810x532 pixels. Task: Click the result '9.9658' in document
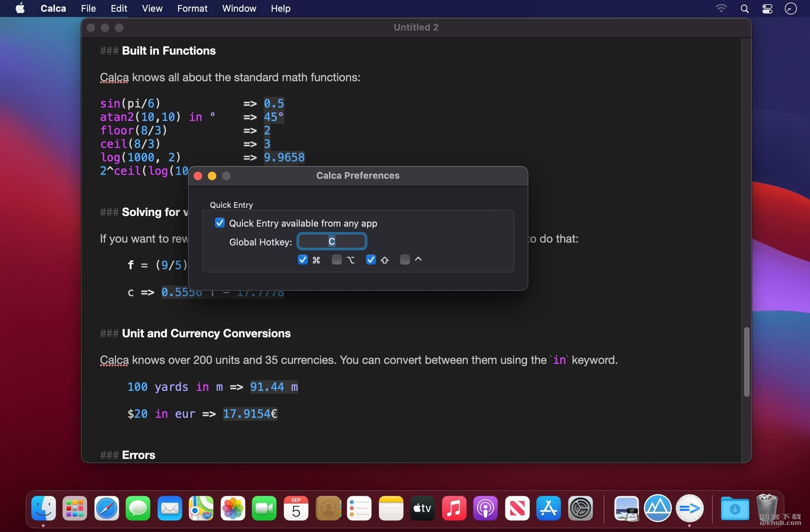click(284, 157)
